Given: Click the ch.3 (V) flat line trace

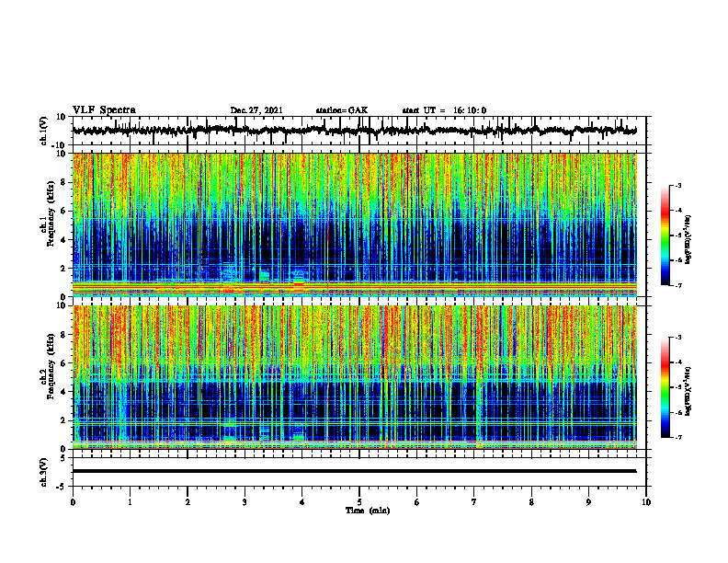Looking at the screenshot, I should (355, 471).
